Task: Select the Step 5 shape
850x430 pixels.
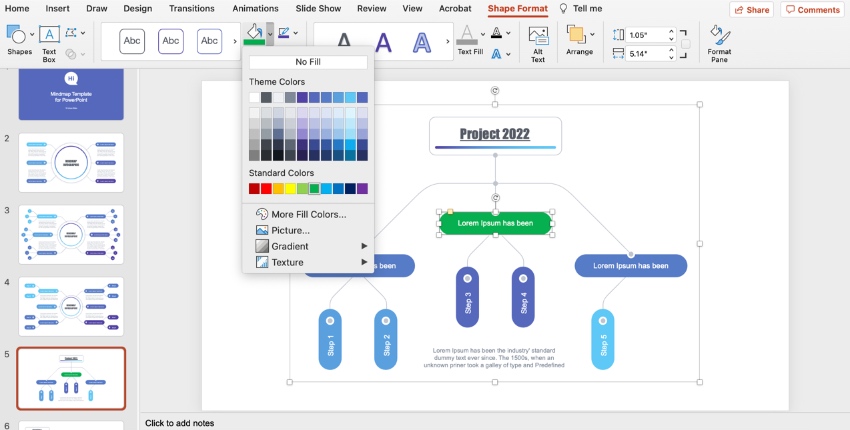Action: point(603,339)
